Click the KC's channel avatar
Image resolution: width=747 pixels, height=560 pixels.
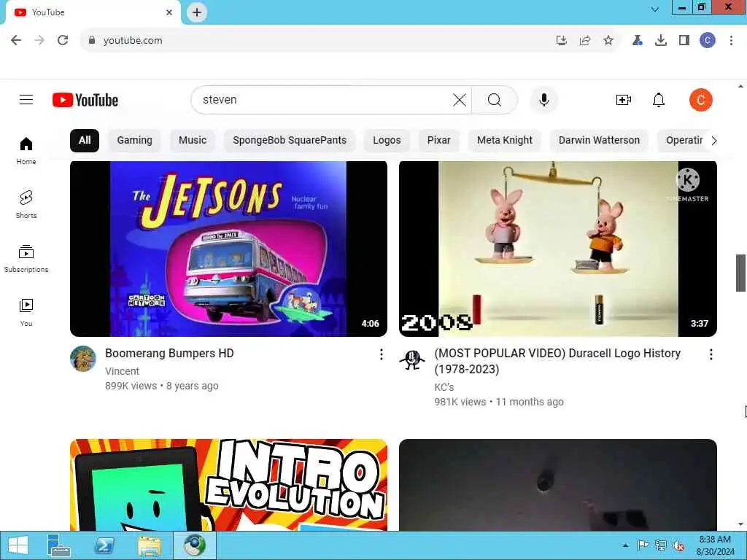[x=412, y=359]
